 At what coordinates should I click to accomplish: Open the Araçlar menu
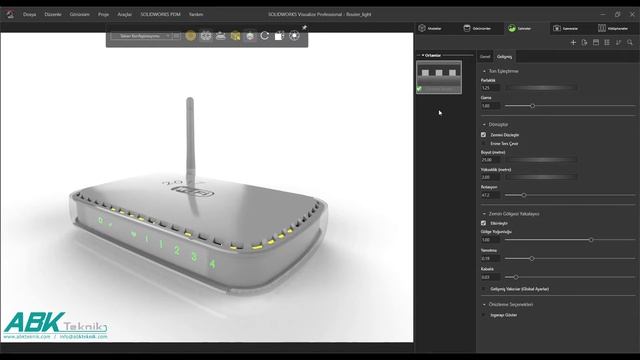(124, 14)
